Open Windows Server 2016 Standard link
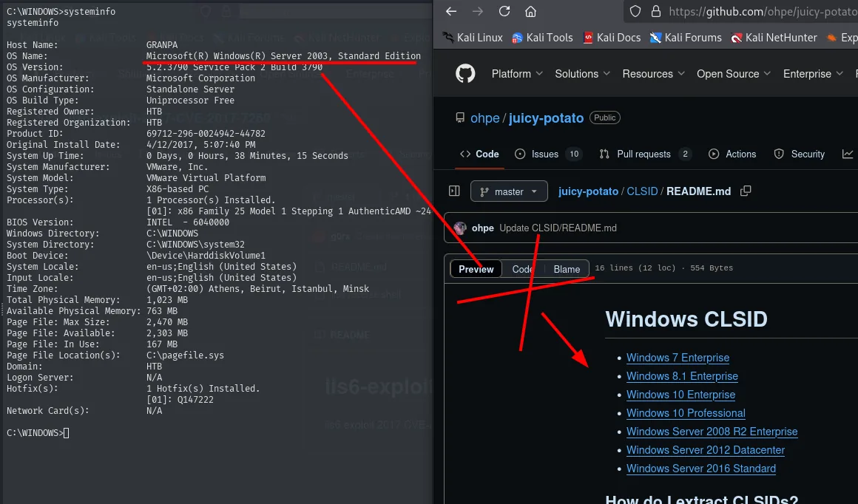 (701, 469)
